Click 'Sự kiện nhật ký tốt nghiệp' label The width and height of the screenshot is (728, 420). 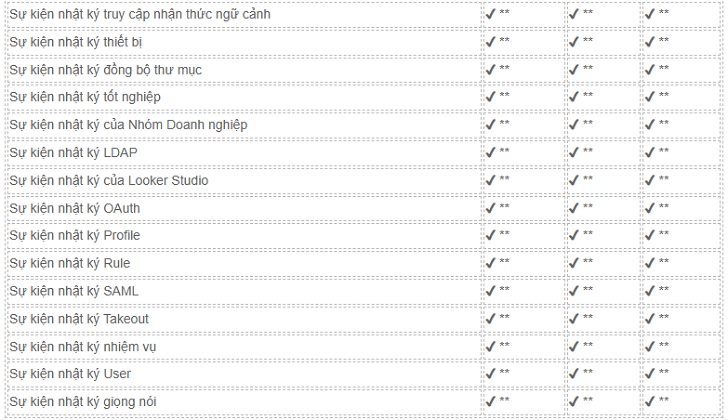85,97
